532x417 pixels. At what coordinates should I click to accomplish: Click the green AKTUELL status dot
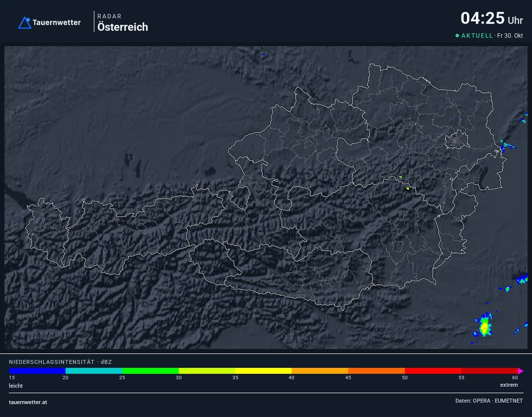(457, 36)
